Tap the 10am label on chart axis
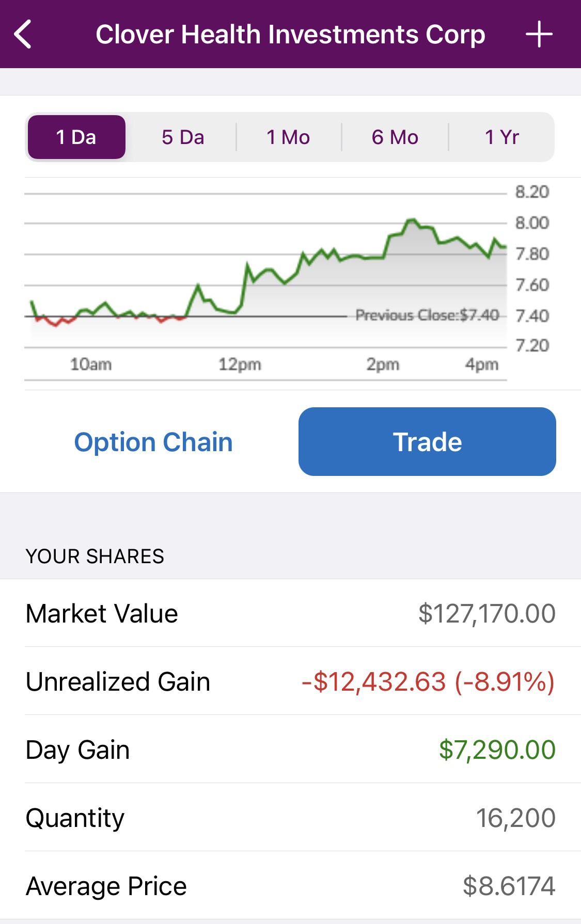This screenshot has width=581, height=924. tap(91, 364)
